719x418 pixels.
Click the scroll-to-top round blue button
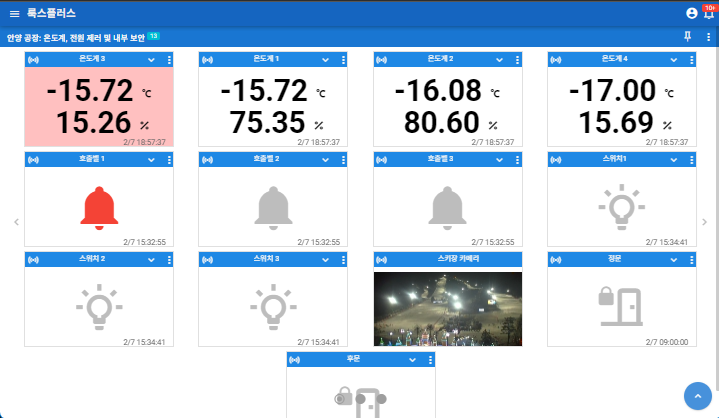697,396
